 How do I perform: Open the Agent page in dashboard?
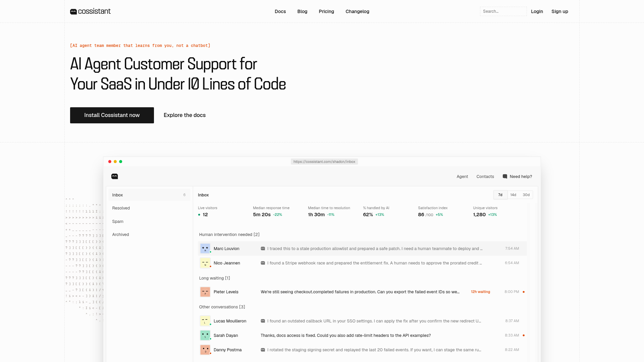click(x=462, y=177)
